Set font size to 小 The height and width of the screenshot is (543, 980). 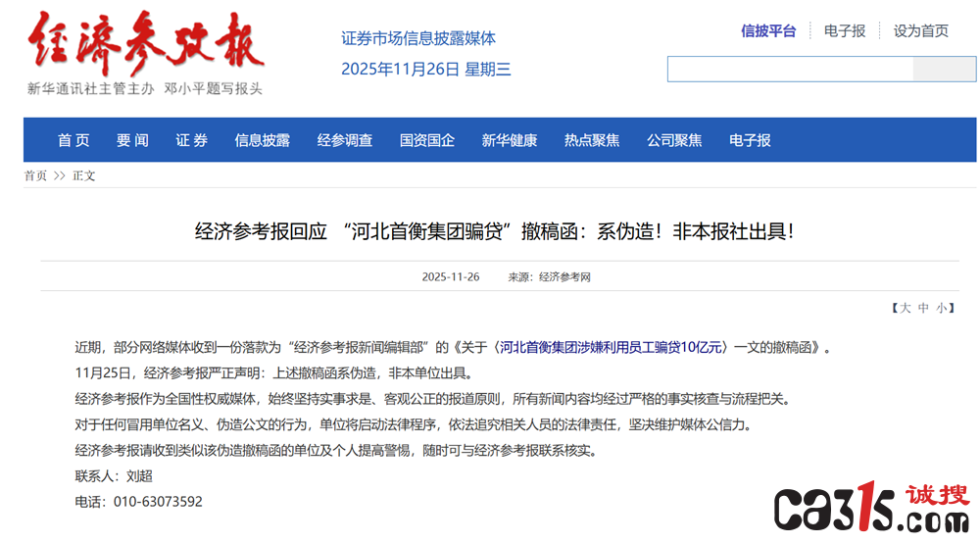click(941, 308)
